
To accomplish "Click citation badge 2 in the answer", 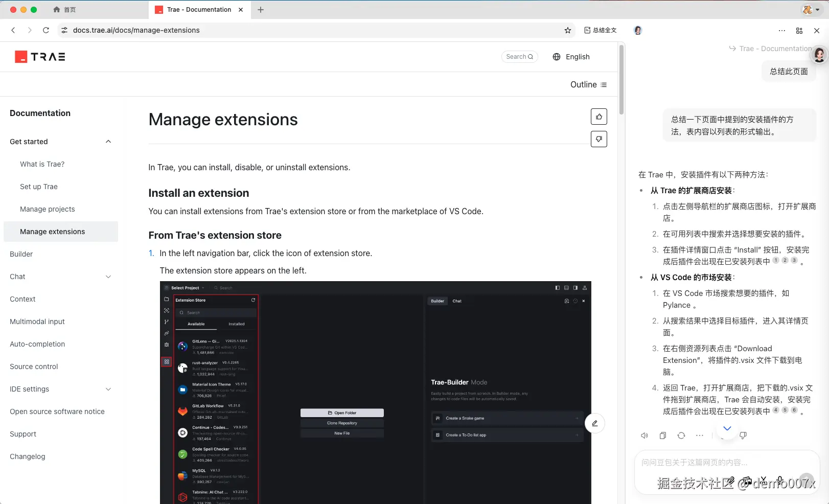I will [x=785, y=260].
